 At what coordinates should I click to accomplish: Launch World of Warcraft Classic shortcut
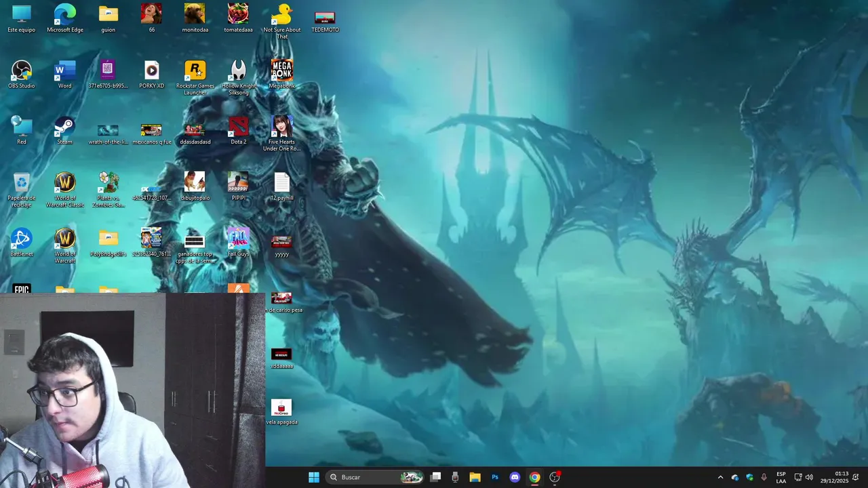(65, 190)
